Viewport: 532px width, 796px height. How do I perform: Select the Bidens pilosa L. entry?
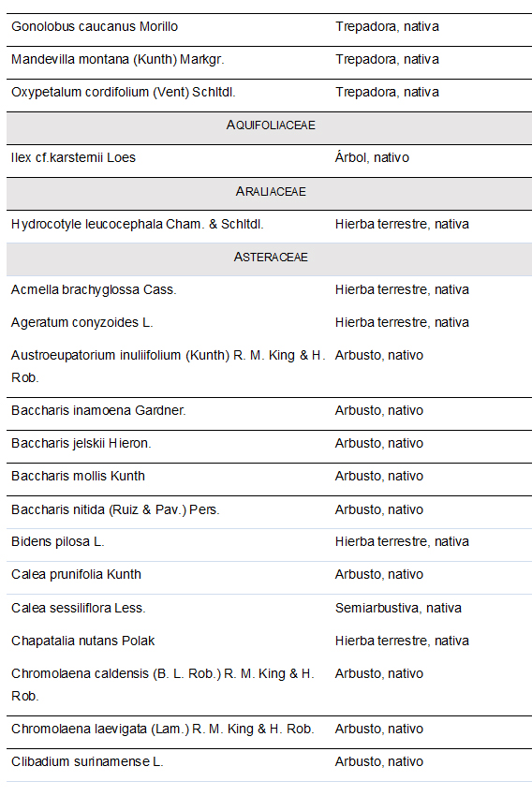pyautogui.click(x=58, y=542)
